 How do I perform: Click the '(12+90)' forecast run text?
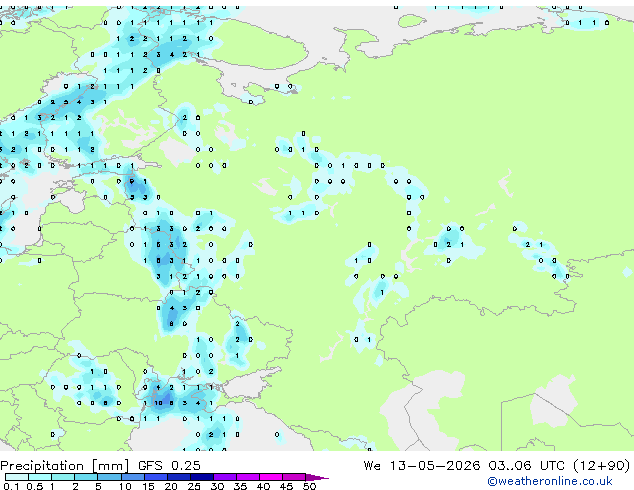click(602, 466)
